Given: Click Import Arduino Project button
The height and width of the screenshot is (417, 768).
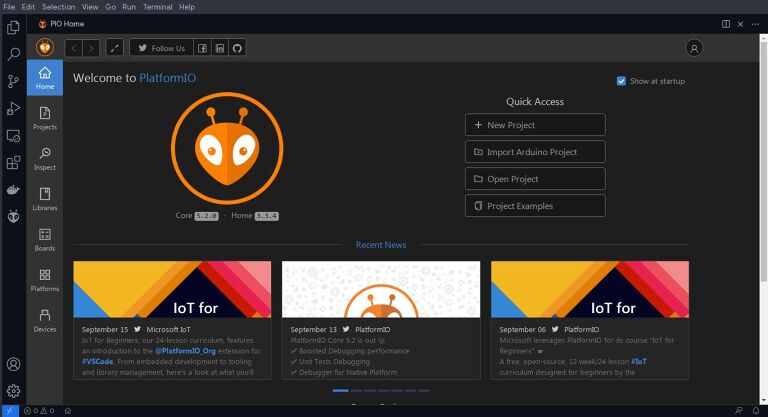Looking at the screenshot, I should click(535, 152).
